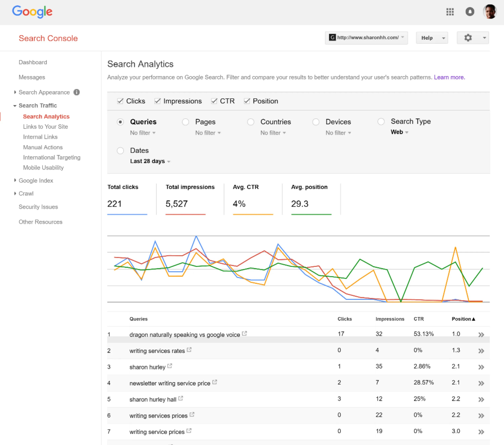Toggle the CTR checkbox
Image resolution: width=504 pixels, height=445 pixels.
pyautogui.click(x=214, y=101)
